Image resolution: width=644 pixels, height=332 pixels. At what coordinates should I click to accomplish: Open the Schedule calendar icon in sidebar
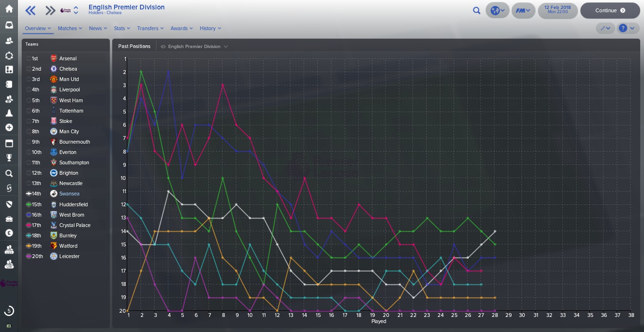[x=9, y=143]
